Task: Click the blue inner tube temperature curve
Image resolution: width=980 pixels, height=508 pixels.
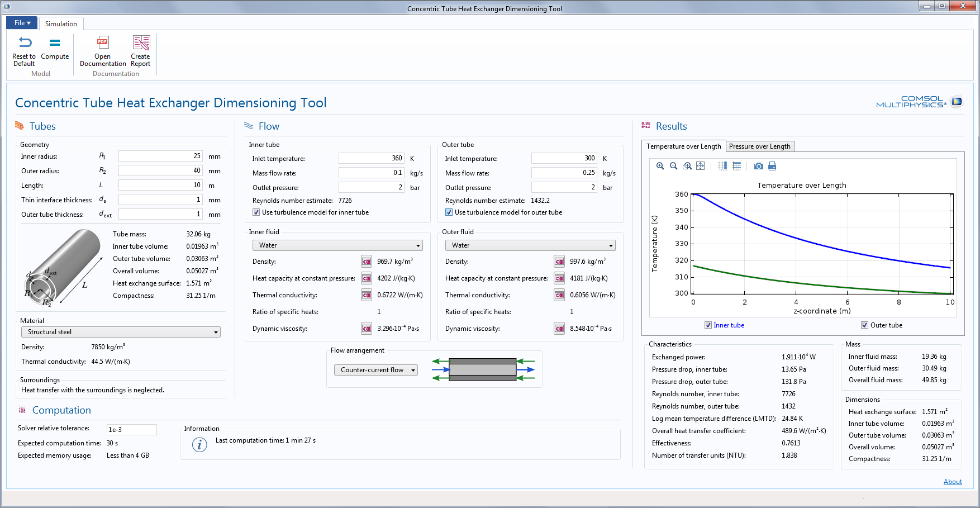Action: pos(796,238)
